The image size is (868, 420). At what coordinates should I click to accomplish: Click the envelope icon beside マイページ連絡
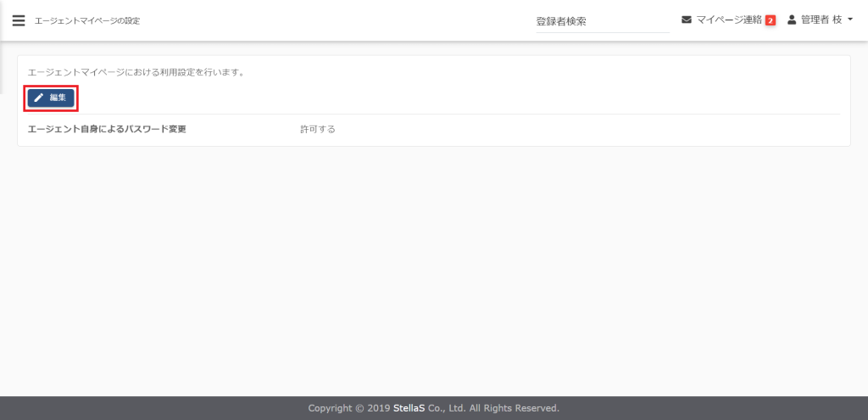[x=687, y=20]
